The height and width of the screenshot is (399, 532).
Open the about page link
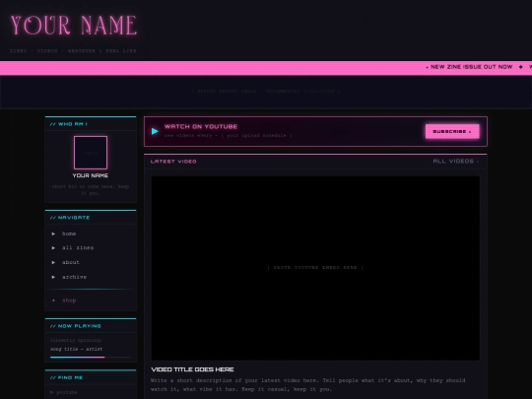(71, 262)
